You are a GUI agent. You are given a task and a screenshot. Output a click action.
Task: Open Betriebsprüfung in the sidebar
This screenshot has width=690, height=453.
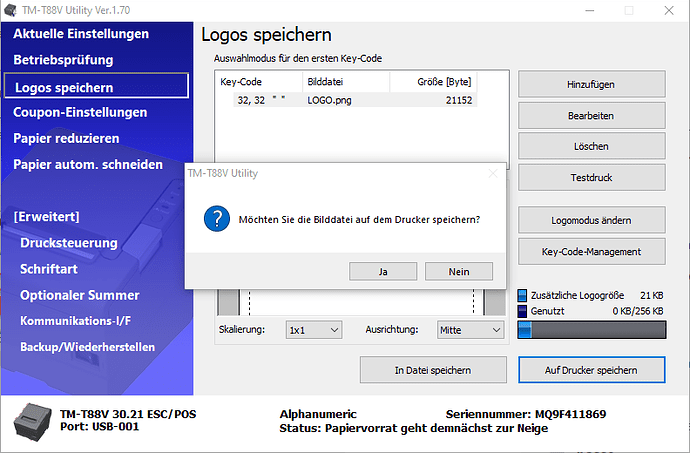click(63, 60)
